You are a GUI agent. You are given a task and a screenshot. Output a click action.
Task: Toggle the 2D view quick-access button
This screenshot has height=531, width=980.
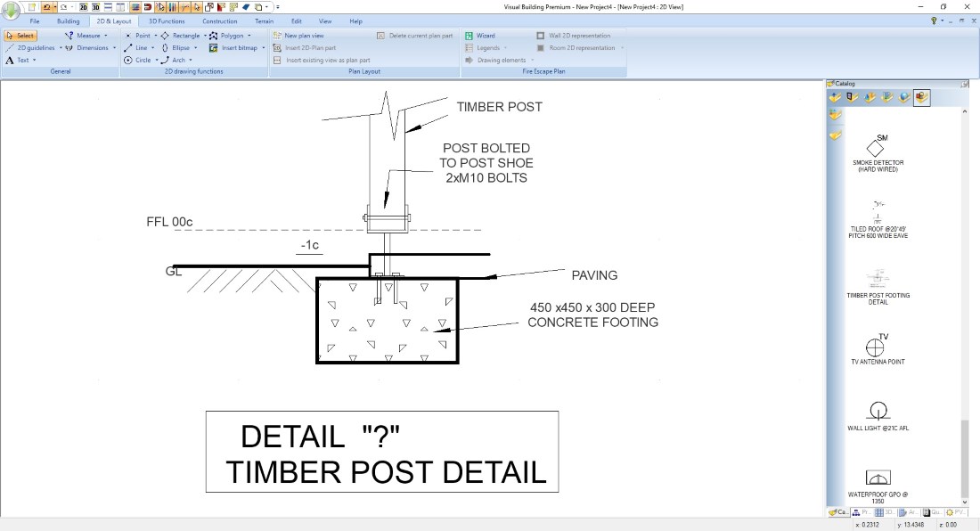coord(83,7)
